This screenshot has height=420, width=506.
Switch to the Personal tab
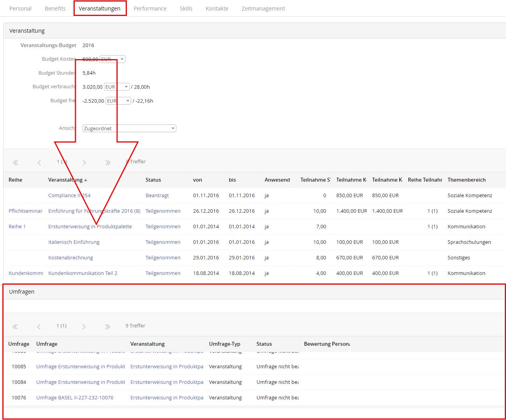tap(20, 9)
